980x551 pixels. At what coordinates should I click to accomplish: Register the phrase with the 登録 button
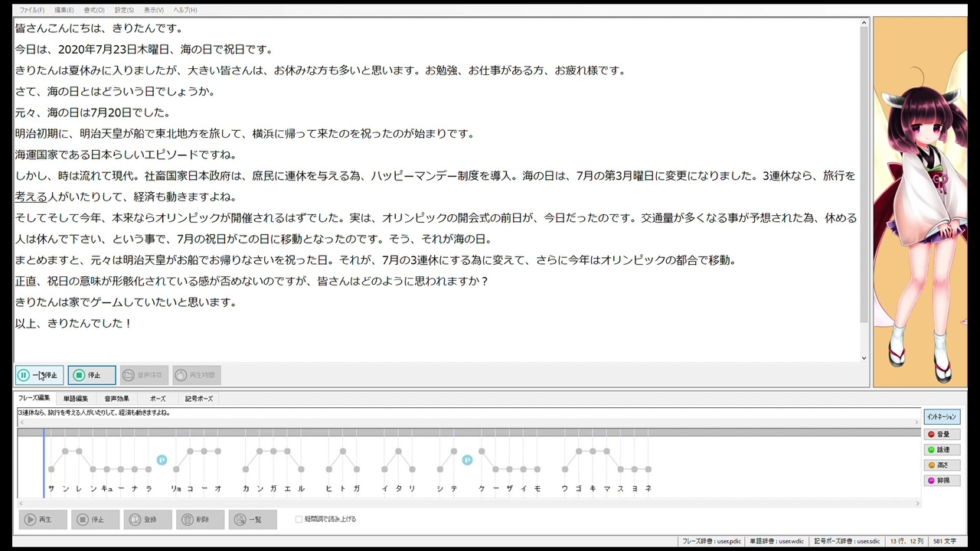(x=148, y=520)
